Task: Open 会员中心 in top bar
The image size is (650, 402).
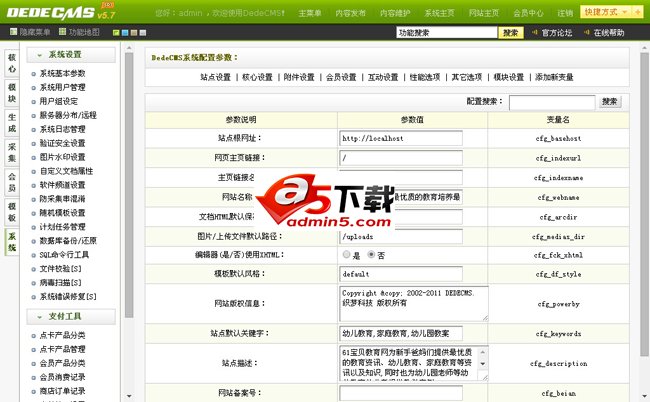Action: [528, 13]
